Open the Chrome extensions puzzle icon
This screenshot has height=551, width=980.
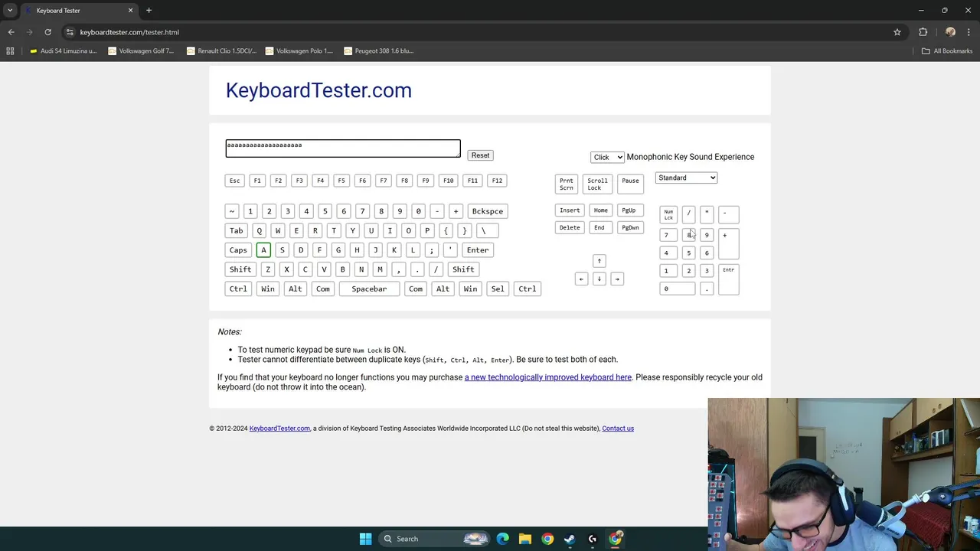[x=923, y=32]
